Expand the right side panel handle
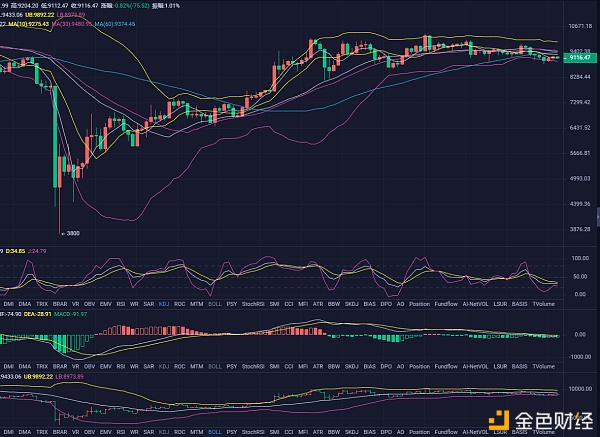Screen dimensions: 600x437 tap(598, 217)
